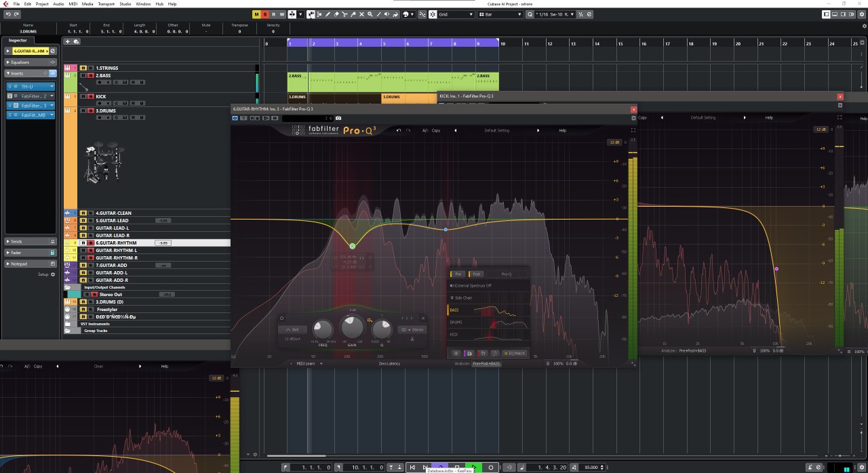Click undo arrow in Pro-Q 3 header
Screen dimensions: 868x473
[399, 130]
